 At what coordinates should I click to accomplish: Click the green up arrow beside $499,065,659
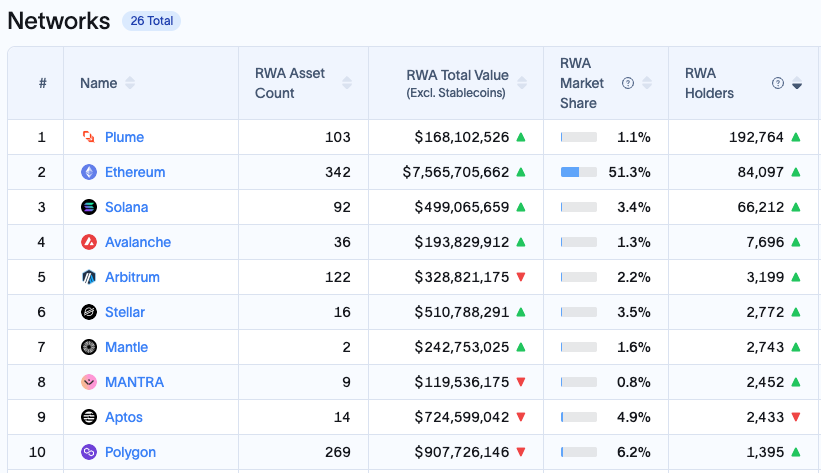click(521, 207)
